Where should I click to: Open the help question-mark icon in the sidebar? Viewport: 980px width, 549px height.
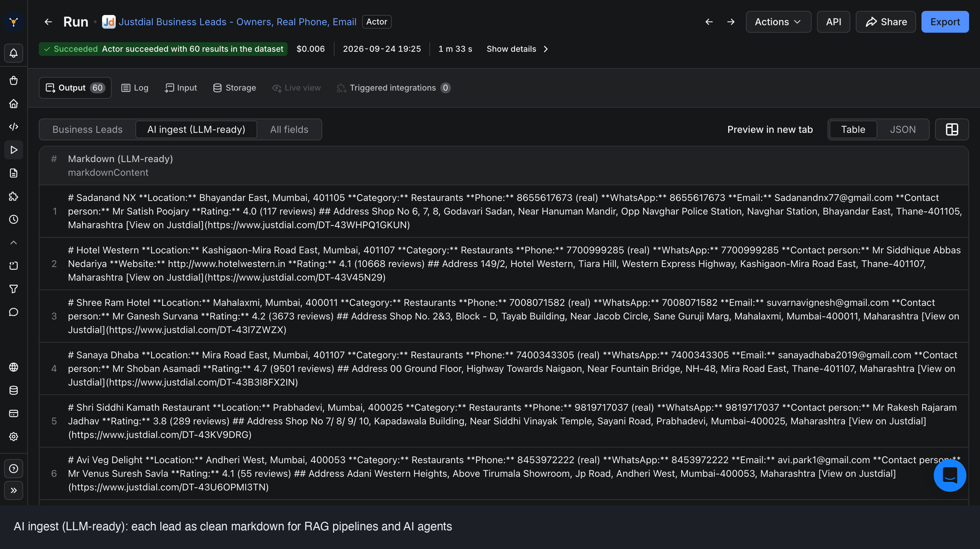[x=13, y=468]
